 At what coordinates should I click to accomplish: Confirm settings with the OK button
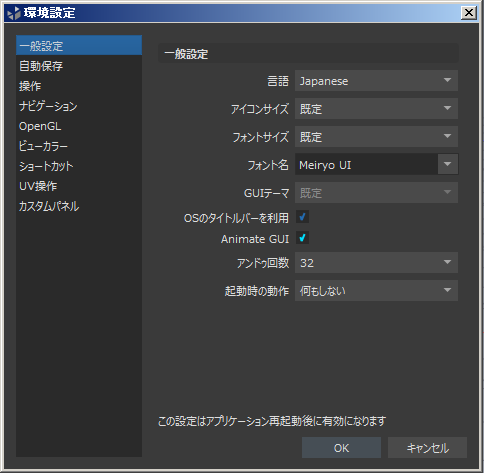341,448
